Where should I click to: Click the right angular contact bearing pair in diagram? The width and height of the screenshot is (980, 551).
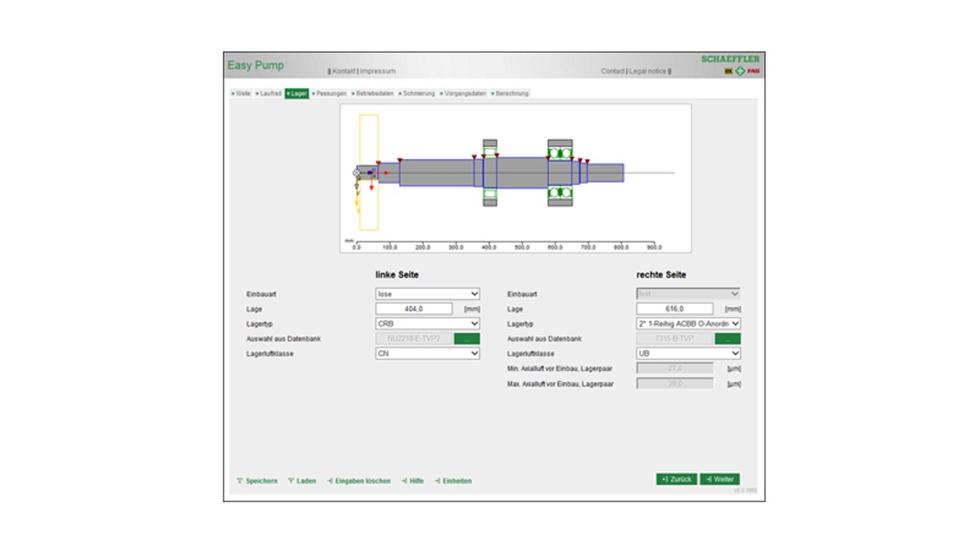pos(559,172)
